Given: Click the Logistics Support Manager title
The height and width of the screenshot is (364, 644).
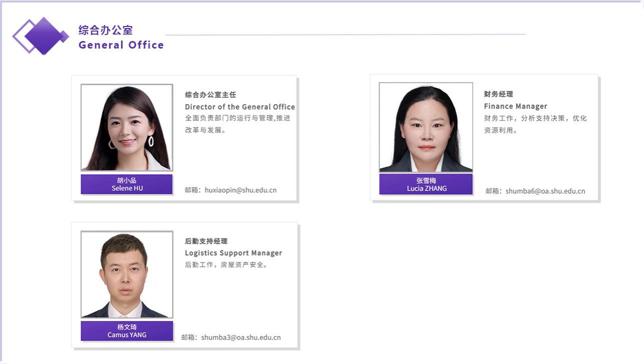Looking at the screenshot, I should (x=233, y=253).
